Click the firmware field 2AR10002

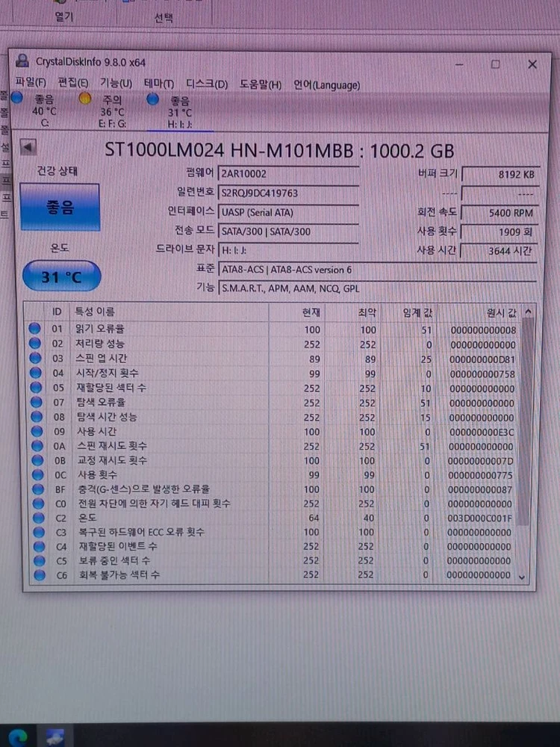[x=288, y=173]
